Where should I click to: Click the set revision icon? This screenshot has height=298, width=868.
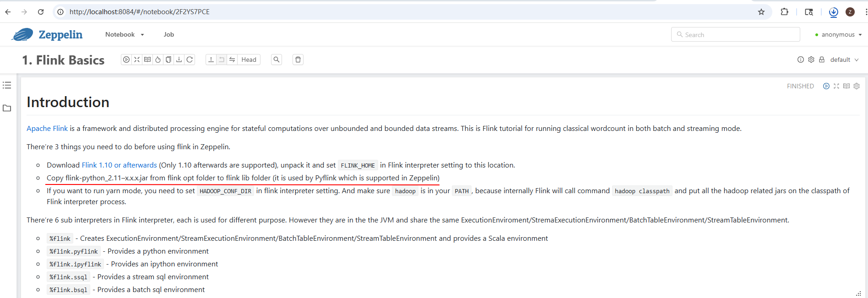click(x=222, y=60)
